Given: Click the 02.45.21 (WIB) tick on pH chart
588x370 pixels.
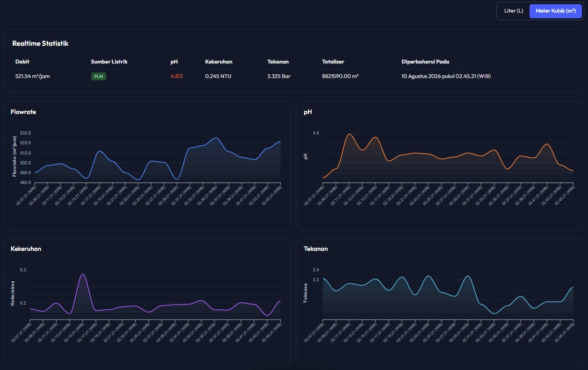Looking at the screenshot, I should pyautogui.click(x=565, y=196).
